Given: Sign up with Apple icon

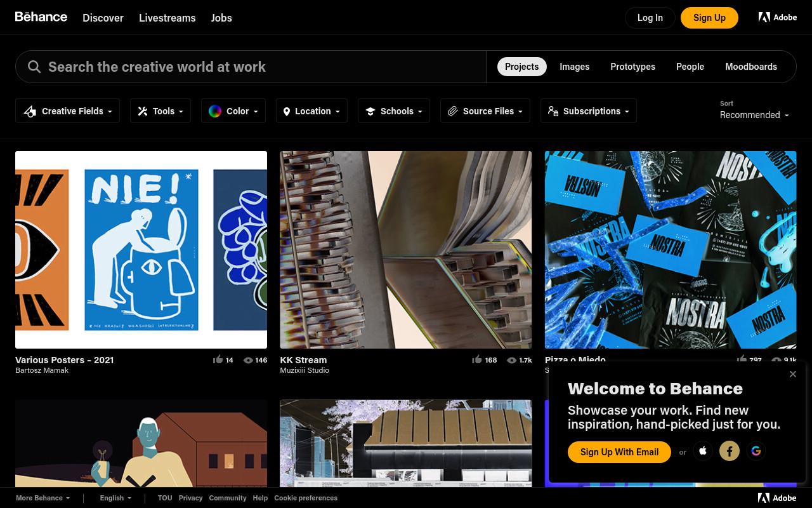Looking at the screenshot, I should tap(702, 451).
